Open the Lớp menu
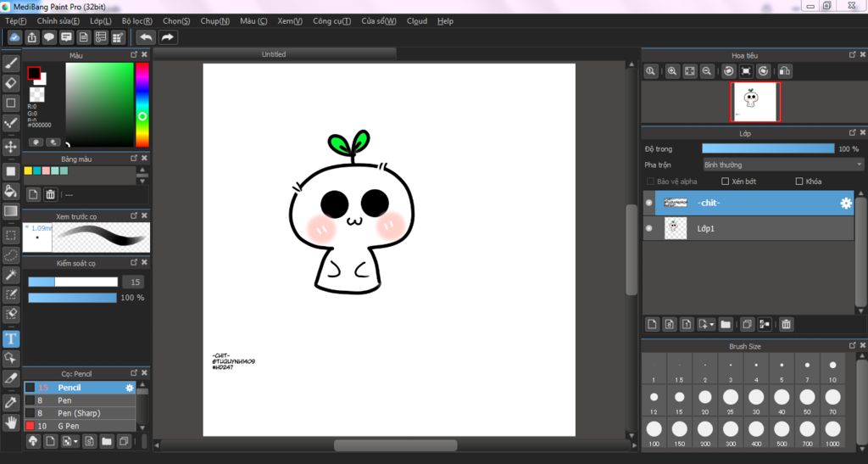The image size is (868, 464). pyautogui.click(x=101, y=21)
